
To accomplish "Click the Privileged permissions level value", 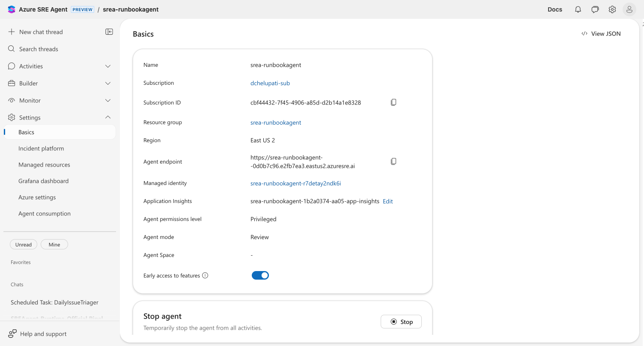I will pyautogui.click(x=263, y=219).
